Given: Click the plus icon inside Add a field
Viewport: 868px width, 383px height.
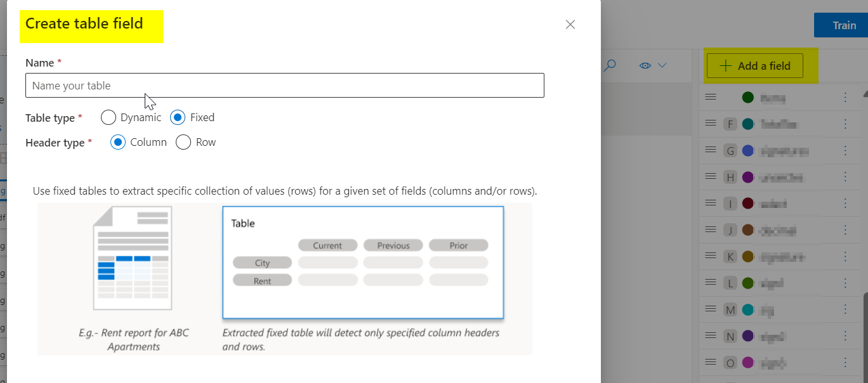Looking at the screenshot, I should (x=725, y=65).
